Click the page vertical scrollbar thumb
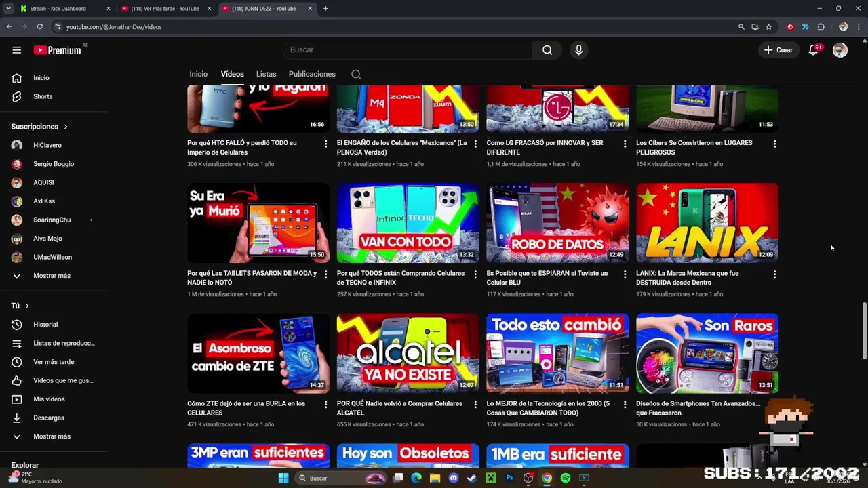The height and width of the screenshot is (488, 868). (x=865, y=331)
